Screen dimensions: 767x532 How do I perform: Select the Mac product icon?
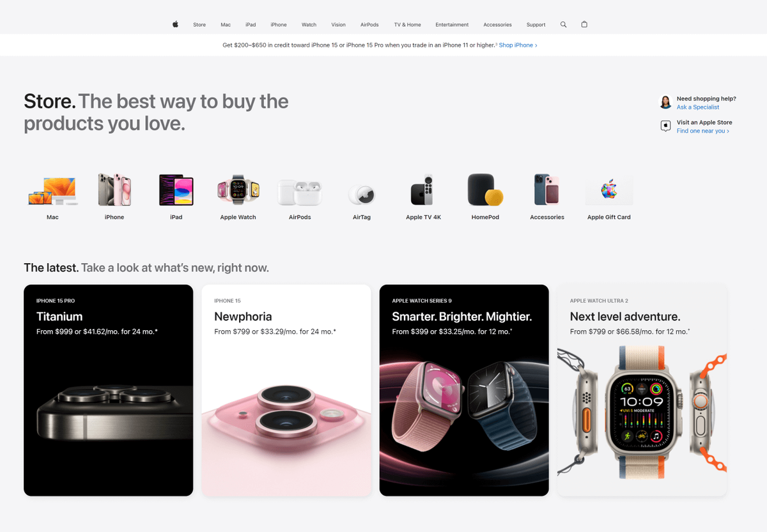(x=52, y=190)
